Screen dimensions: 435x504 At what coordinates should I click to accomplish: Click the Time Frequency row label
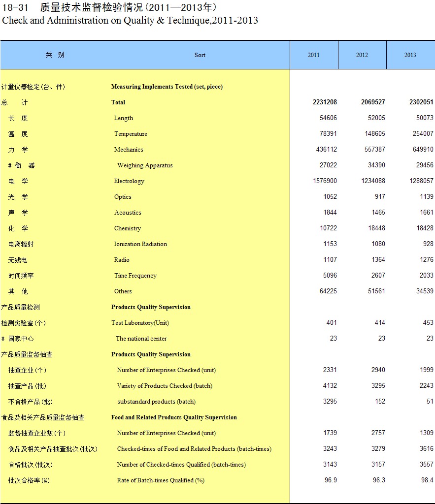point(135,276)
